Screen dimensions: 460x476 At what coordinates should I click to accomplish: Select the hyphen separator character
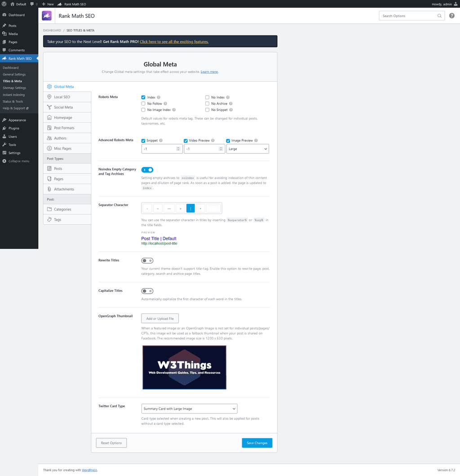[147, 208]
